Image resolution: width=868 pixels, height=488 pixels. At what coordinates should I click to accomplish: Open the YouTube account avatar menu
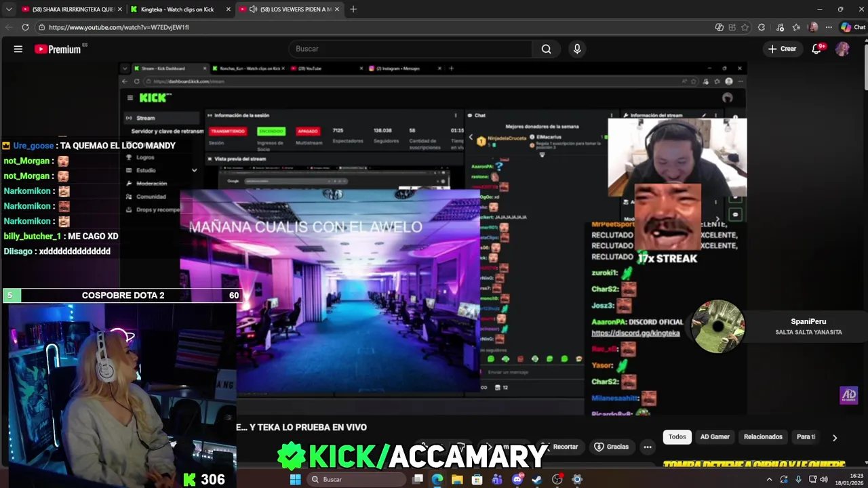[842, 49]
